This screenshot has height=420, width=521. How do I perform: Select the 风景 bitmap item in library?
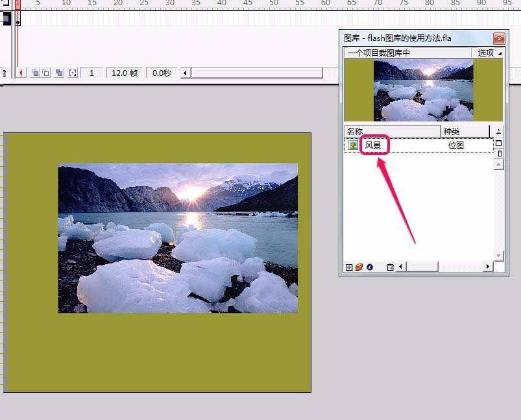tap(418, 145)
